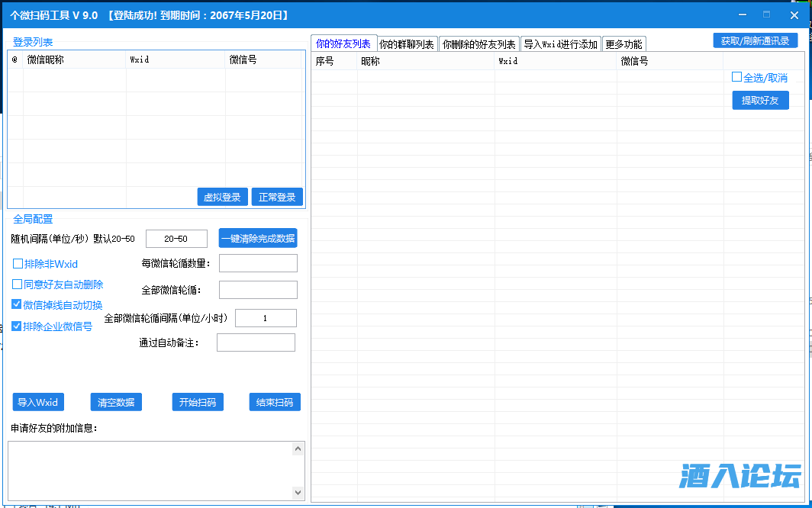Open the 更多功能 tab
The image size is (812, 508).
pos(623,43)
